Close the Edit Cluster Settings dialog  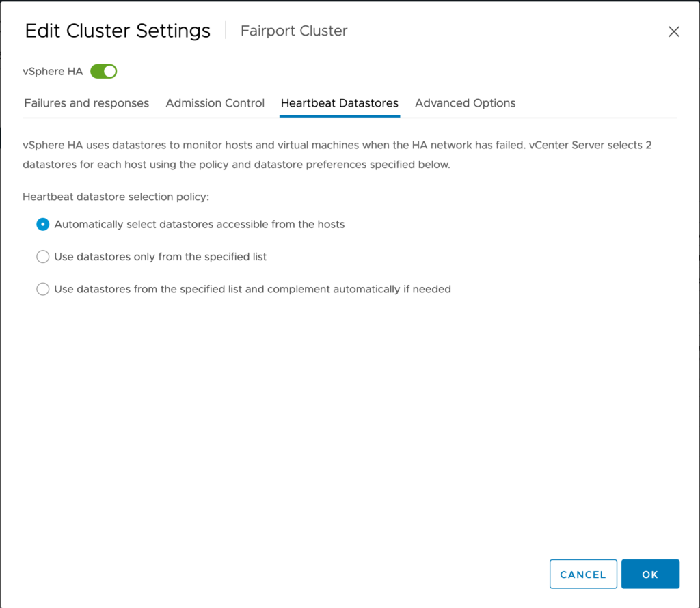click(674, 31)
